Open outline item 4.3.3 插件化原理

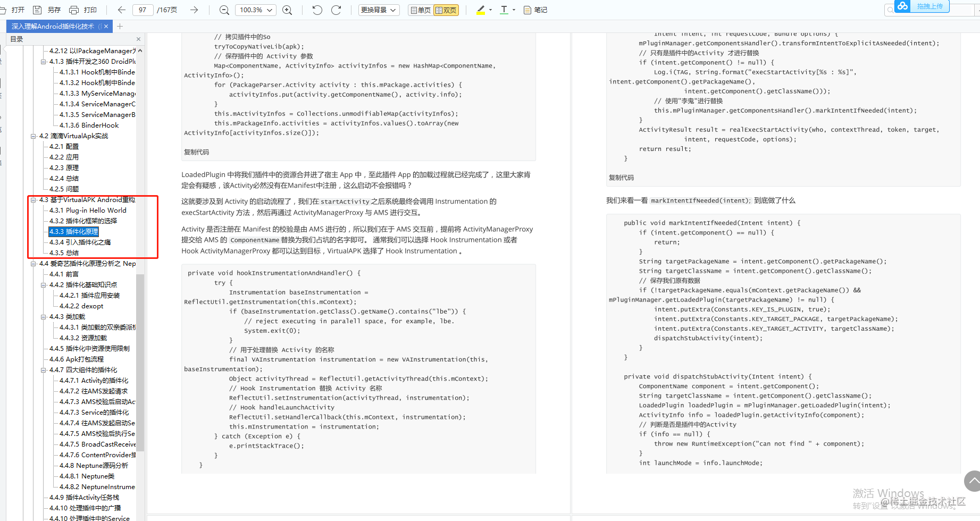click(73, 232)
